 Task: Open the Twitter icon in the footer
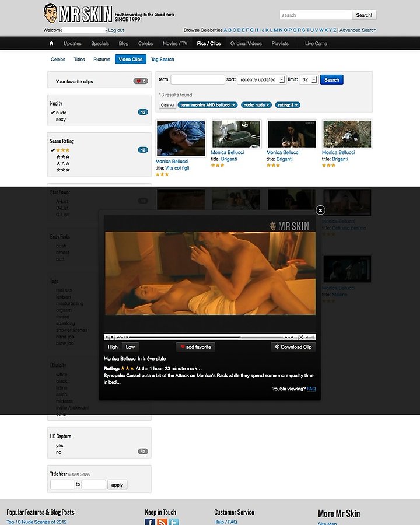tap(174, 521)
